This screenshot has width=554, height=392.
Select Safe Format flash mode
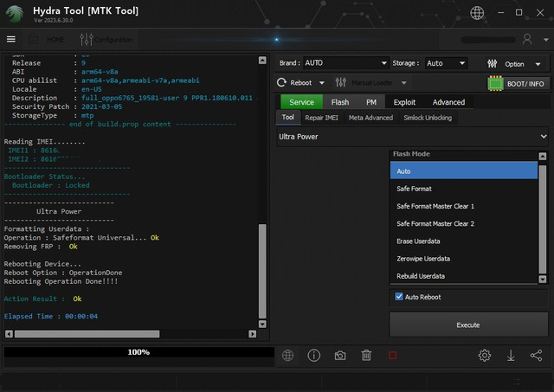point(464,189)
